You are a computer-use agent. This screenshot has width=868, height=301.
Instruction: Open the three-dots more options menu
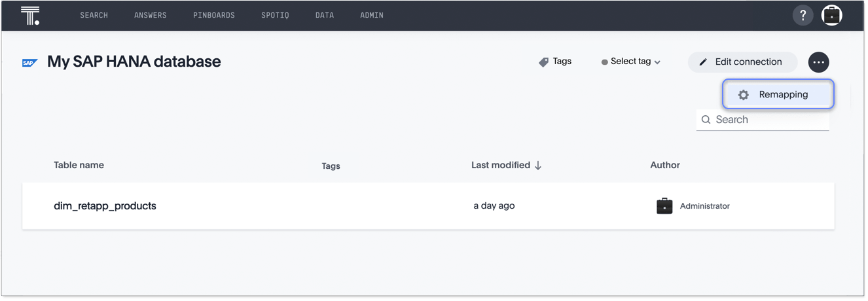818,62
